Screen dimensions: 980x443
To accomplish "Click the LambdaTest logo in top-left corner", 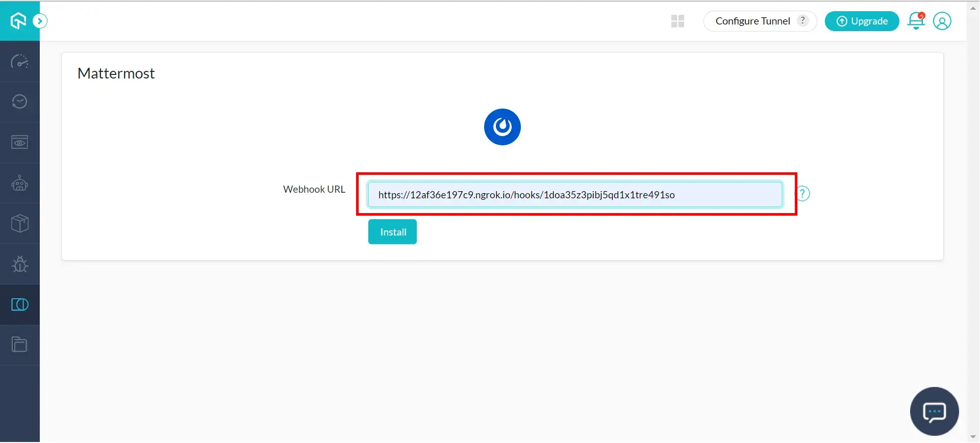I will 18,21.
